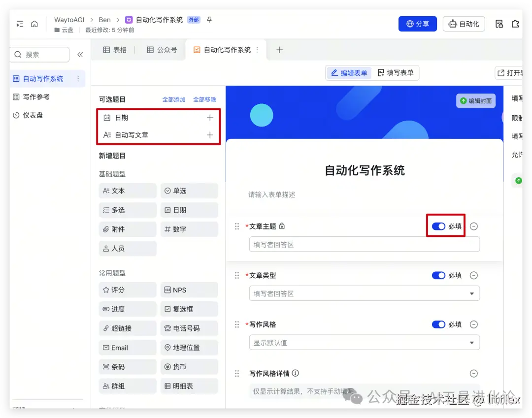Add a 单选 question type
Image resolution: width=532 pixels, height=418 pixels.
(189, 191)
